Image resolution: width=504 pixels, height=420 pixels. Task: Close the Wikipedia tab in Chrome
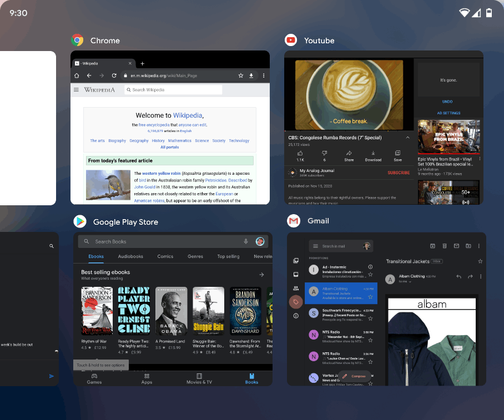(x=130, y=63)
